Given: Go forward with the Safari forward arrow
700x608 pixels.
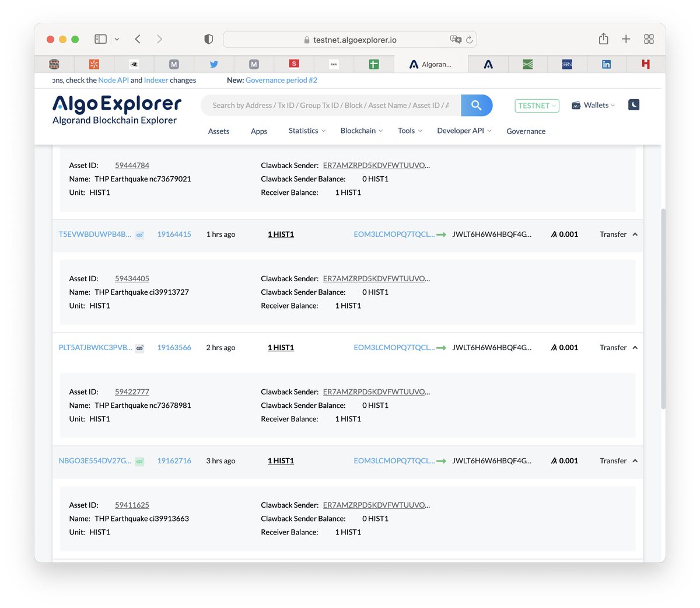Looking at the screenshot, I should 159,39.
